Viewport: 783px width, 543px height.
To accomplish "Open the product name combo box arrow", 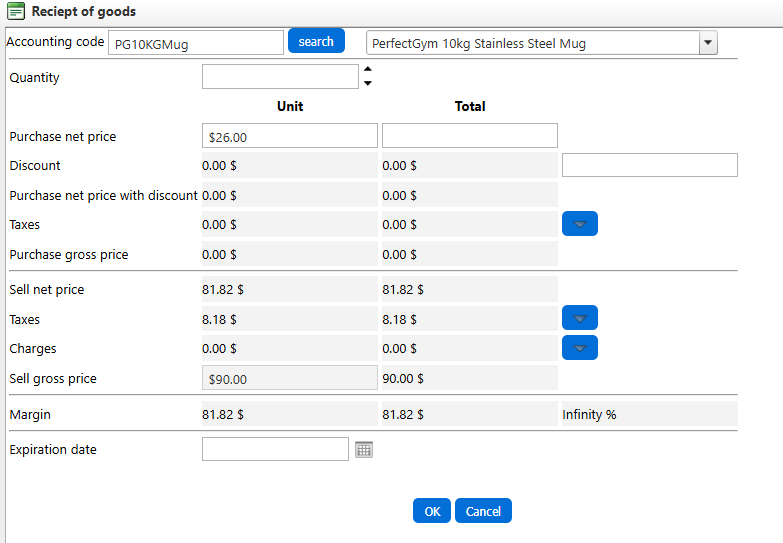I will click(708, 43).
